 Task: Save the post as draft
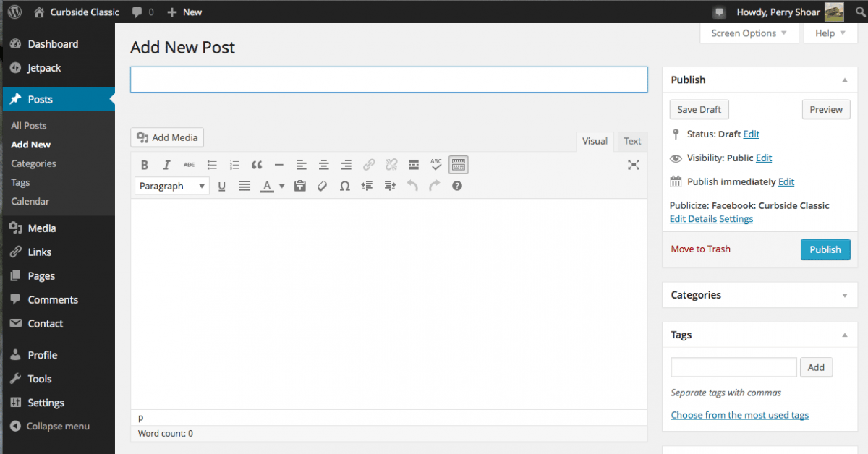[x=699, y=110]
